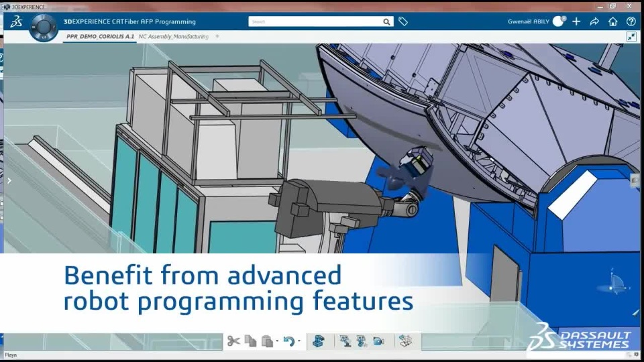Click inside the Search field
Viewport: 644px width, 362px height.
click(x=315, y=21)
